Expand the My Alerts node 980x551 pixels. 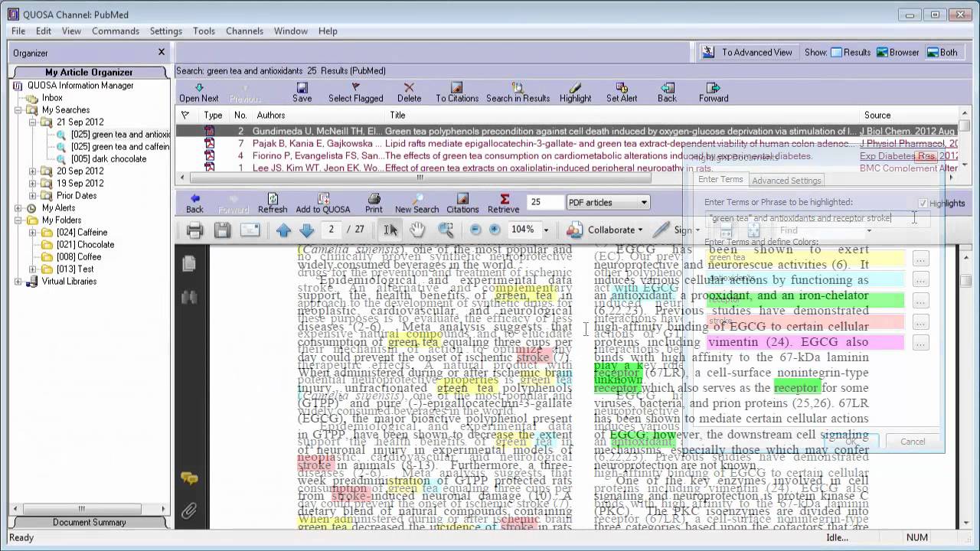coord(18,208)
